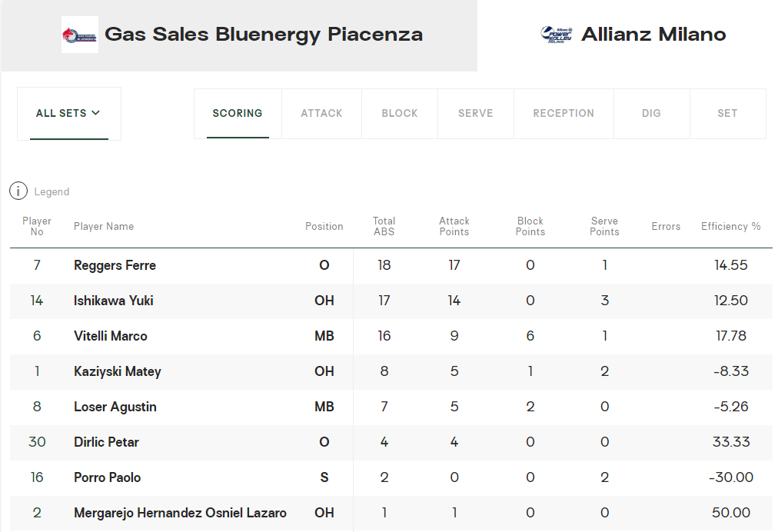778x532 pixels.
Task: Sort by Total ABS column header
Action: point(384,226)
